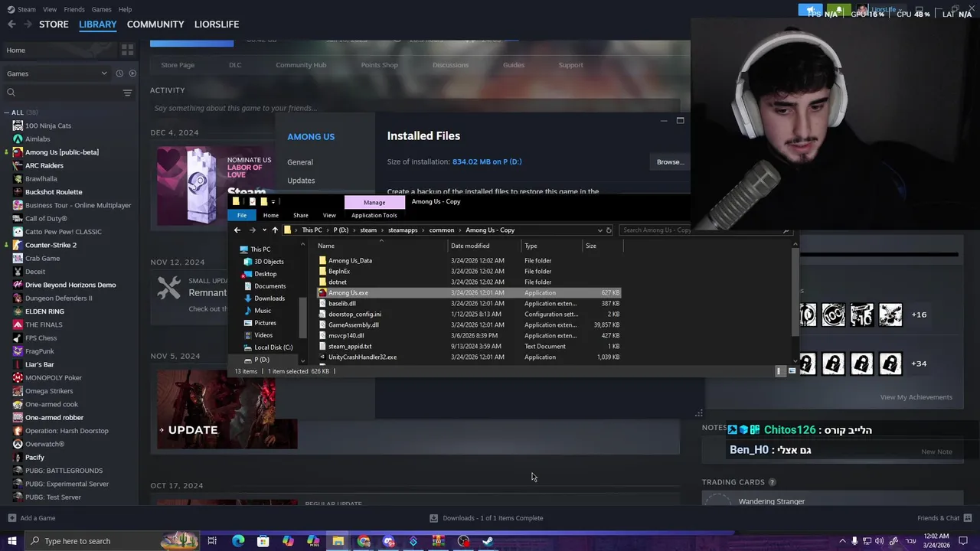The width and height of the screenshot is (980, 551).
Task: Switch to the COMMUNITY tab
Action: pos(155,24)
